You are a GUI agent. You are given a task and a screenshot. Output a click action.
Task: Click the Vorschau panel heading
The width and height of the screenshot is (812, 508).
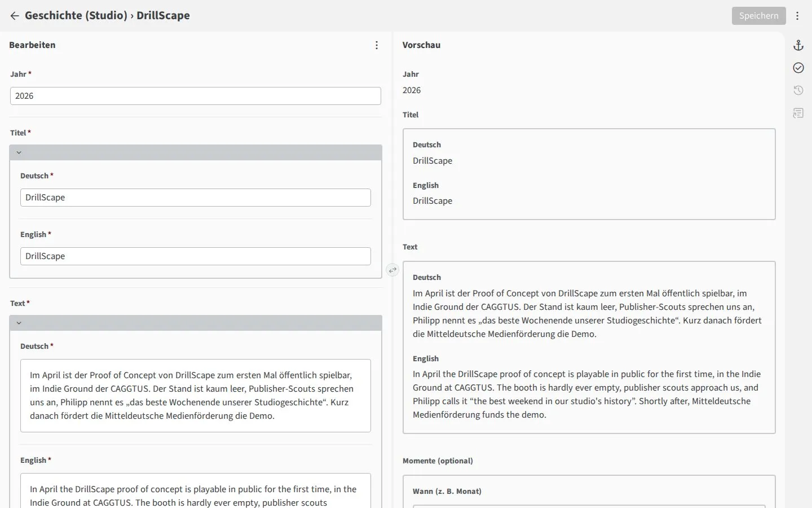[421, 45]
